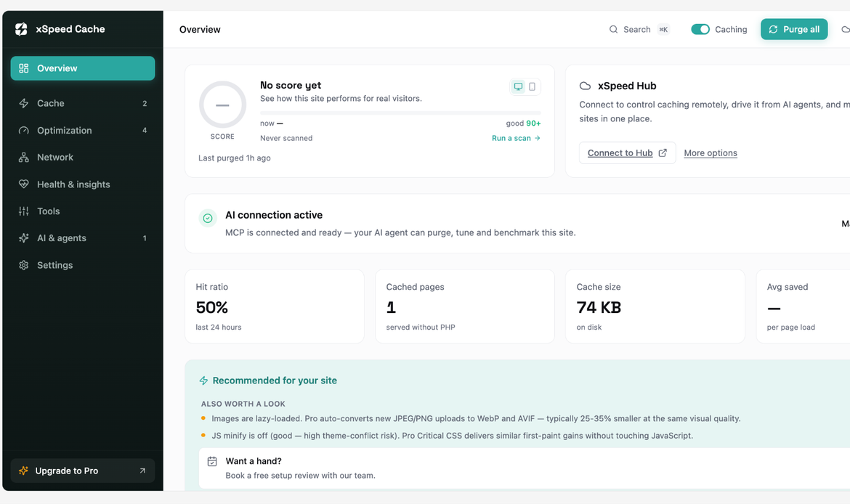The width and height of the screenshot is (850, 504).
Task: Click the Cache lightning bolt icon
Action: (24, 103)
